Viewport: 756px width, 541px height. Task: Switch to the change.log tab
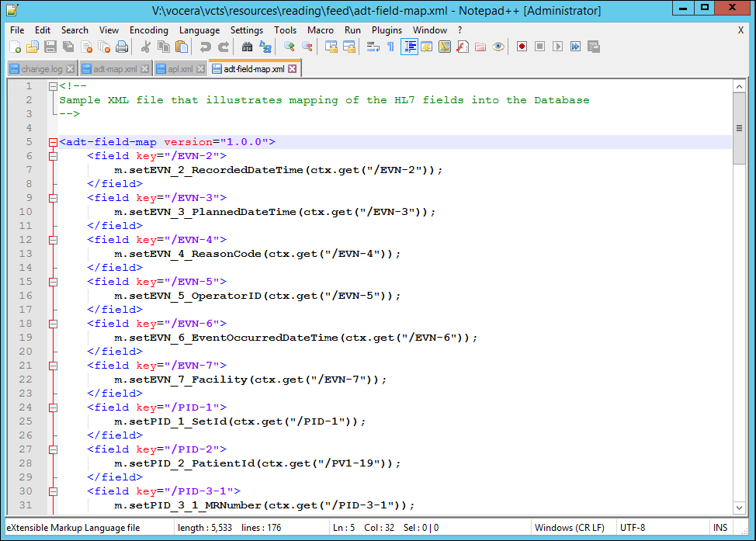(x=41, y=69)
